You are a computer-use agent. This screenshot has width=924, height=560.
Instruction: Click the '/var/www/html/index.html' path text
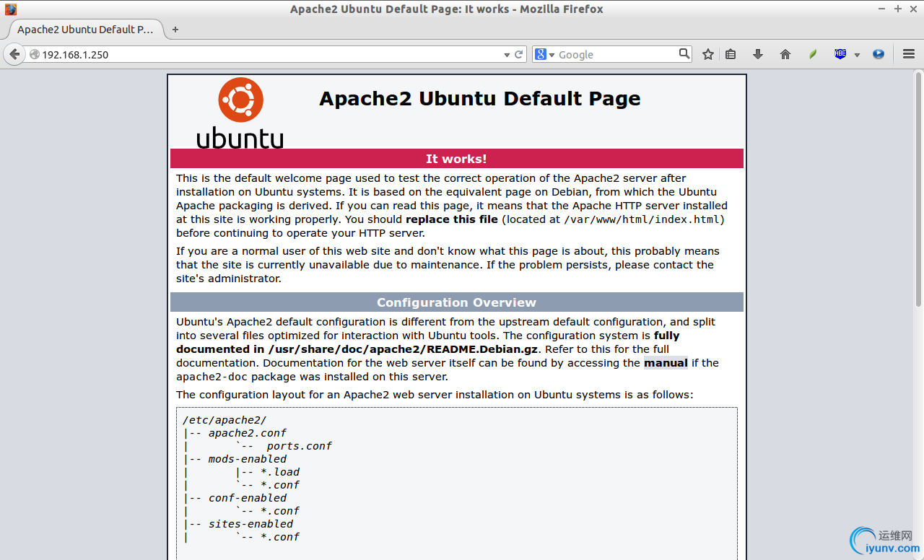pyautogui.click(x=642, y=219)
